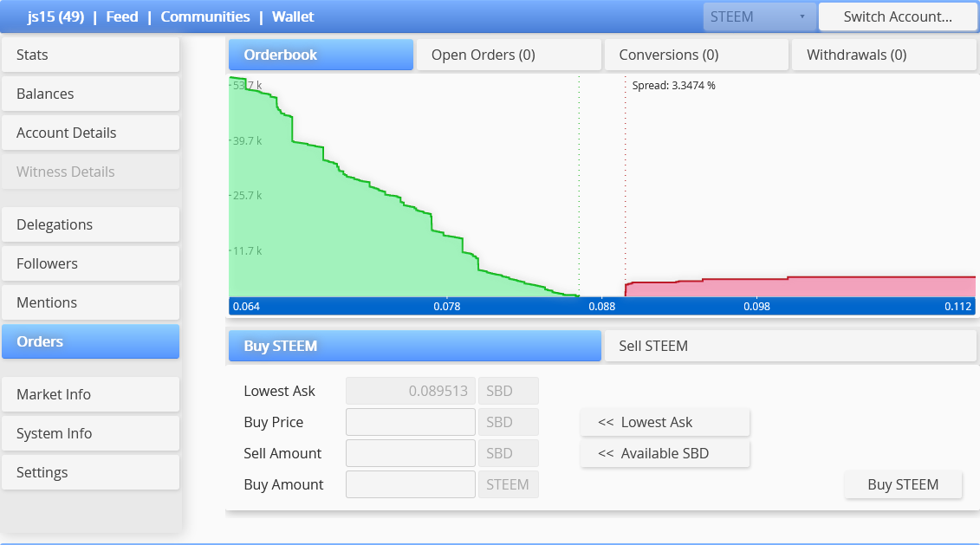The image size is (980, 545).
Task: Open Account Details in sidebar
Action: 91,133
